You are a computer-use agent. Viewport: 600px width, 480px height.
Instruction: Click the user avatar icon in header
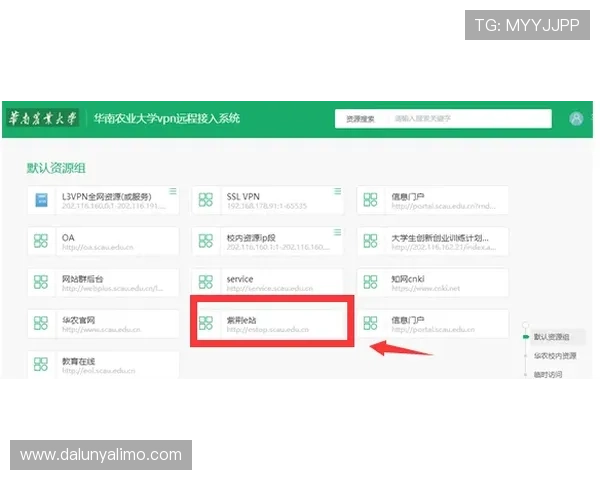[x=576, y=118]
